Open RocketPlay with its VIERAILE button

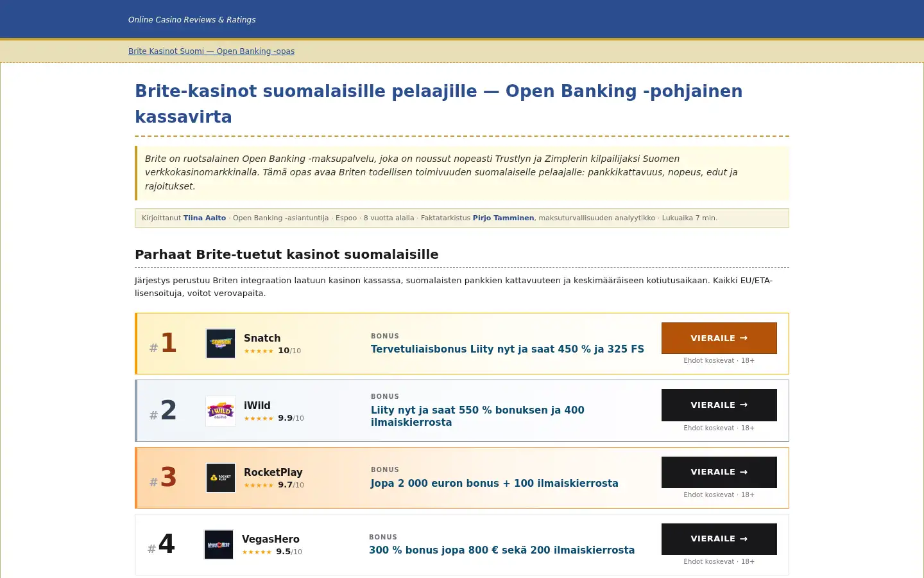click(x=719, y=472)
